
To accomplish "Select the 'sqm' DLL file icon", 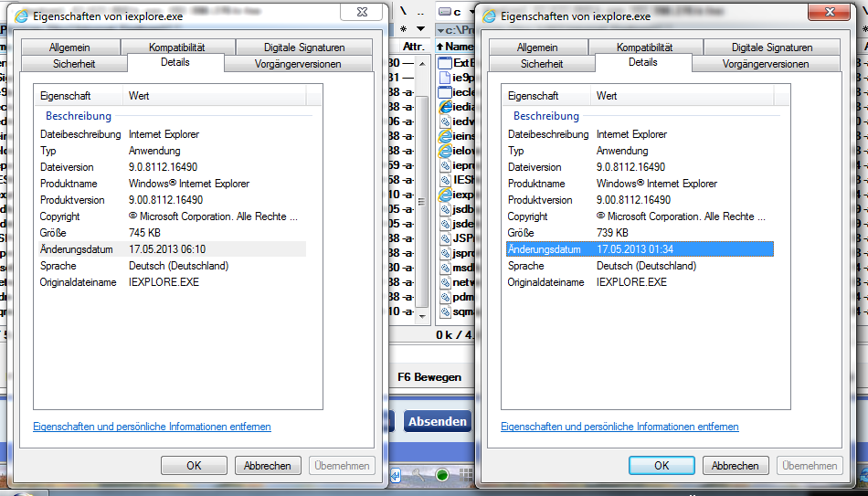I will (x=445, y=311).
